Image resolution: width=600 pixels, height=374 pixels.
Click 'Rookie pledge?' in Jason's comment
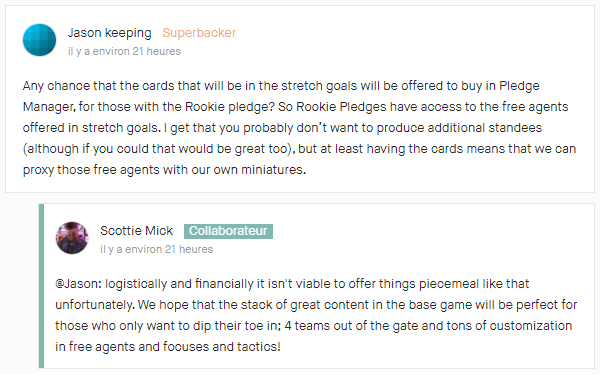pyautogui.click(x=230, y=107)
